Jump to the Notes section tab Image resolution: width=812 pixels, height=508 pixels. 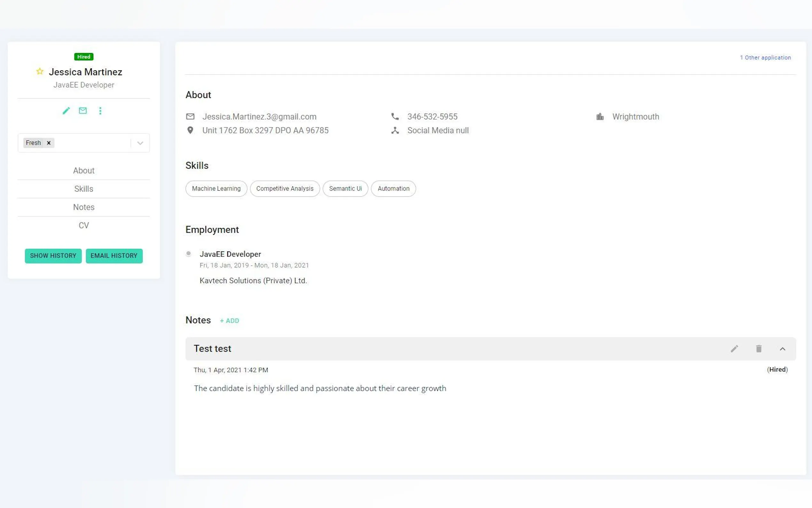click(83, 207)
